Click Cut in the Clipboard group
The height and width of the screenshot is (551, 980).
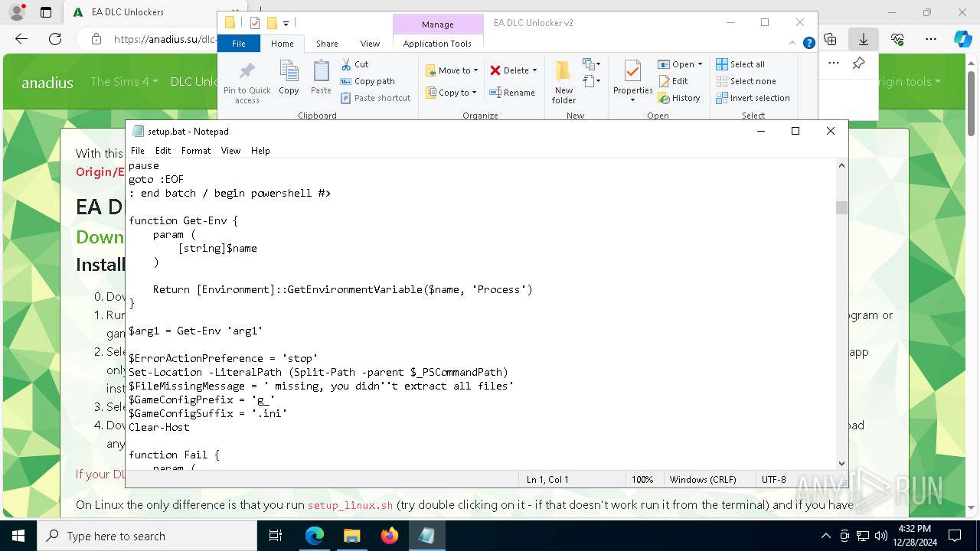click(354, 64)
